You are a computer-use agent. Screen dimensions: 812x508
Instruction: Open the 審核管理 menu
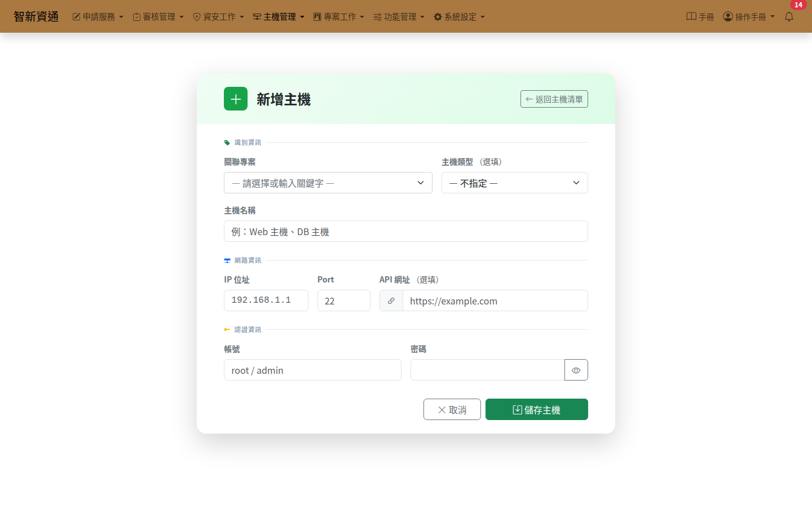(x=158, y=17)
